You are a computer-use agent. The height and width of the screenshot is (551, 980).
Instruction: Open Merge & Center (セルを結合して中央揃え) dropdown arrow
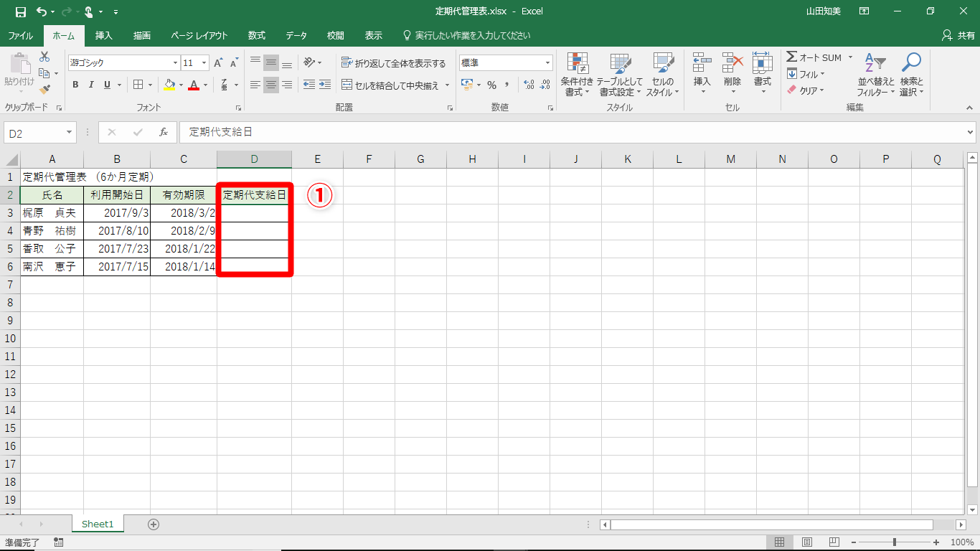click(448, 85)
